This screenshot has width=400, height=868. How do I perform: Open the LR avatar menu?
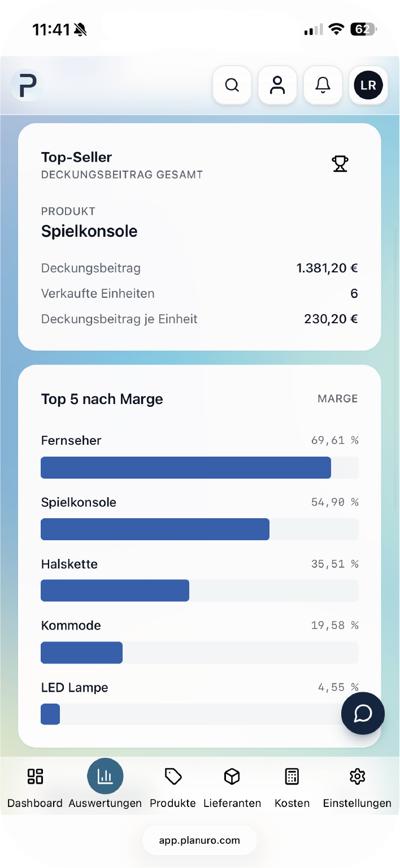368,85
